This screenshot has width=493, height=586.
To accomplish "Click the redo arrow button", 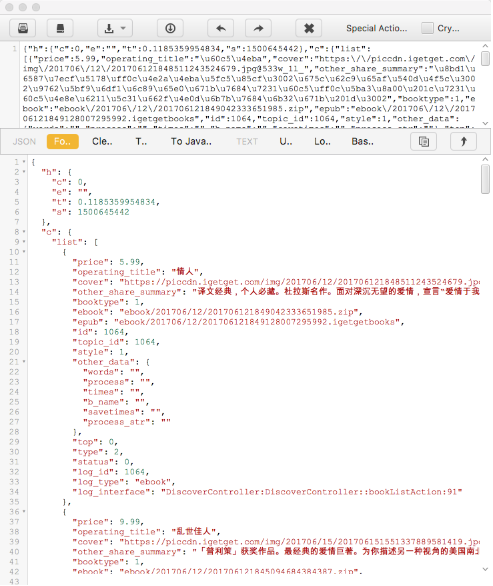I will (258, 28).
